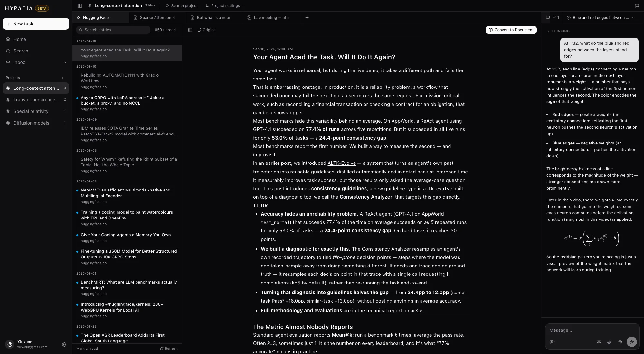Click the top-right chat bubble icon
The height and width of the screenshot is (354, 644).
[x=637, y=5]
